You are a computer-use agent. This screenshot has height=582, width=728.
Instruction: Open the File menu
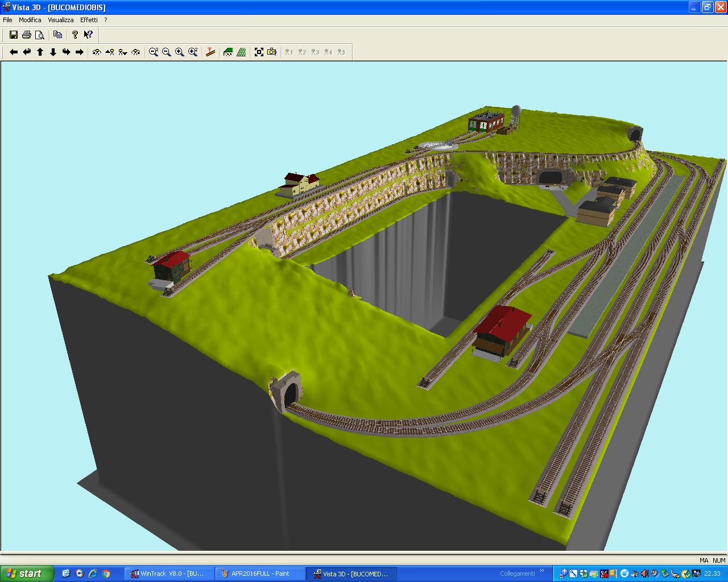point(7,20)
